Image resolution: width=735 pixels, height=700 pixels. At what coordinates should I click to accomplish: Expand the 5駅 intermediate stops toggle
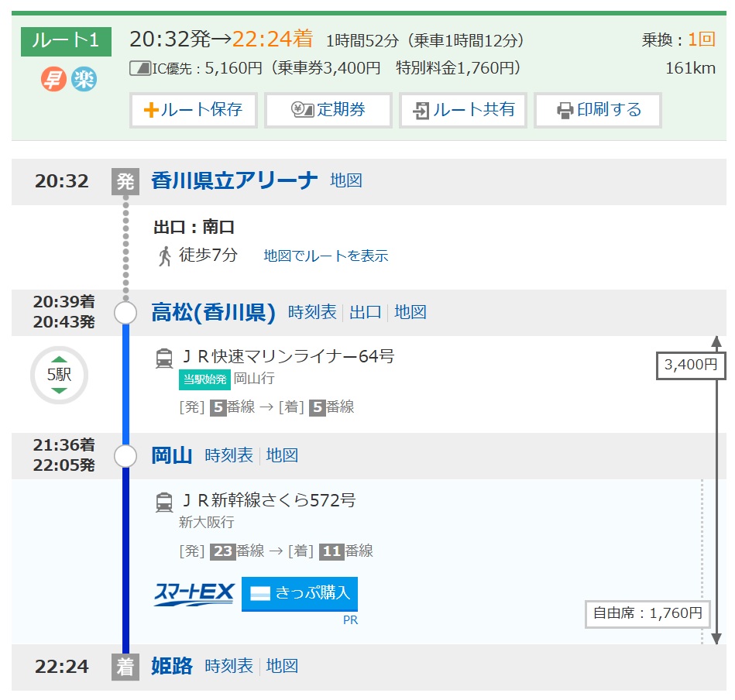pyautogui.click(x=59, y=375)
